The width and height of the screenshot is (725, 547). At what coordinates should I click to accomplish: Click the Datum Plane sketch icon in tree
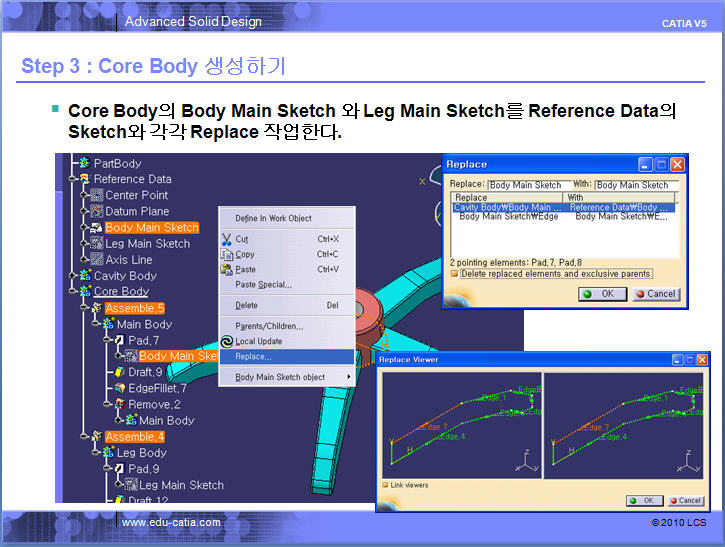tap(97, 212)
